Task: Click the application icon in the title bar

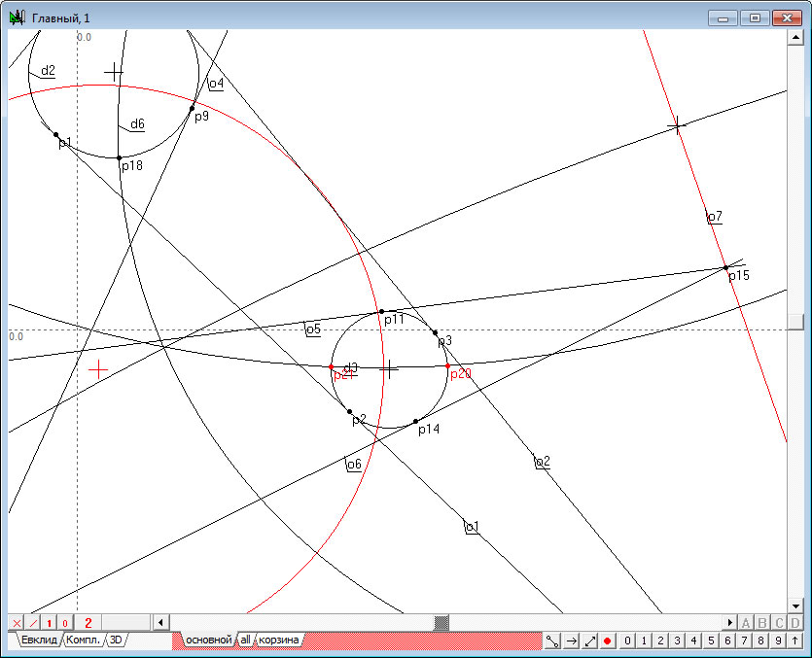Action: [x=17, y=17]
